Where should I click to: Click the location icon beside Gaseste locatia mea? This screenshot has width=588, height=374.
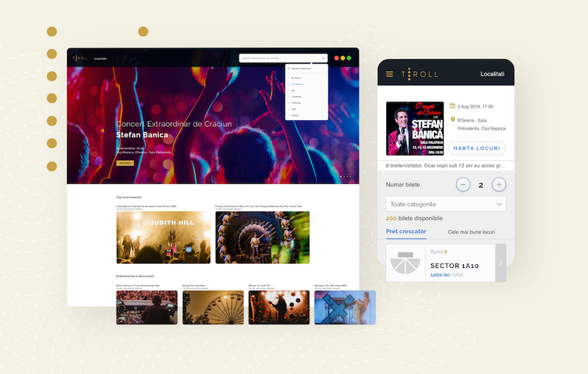(x=289, y=68)
